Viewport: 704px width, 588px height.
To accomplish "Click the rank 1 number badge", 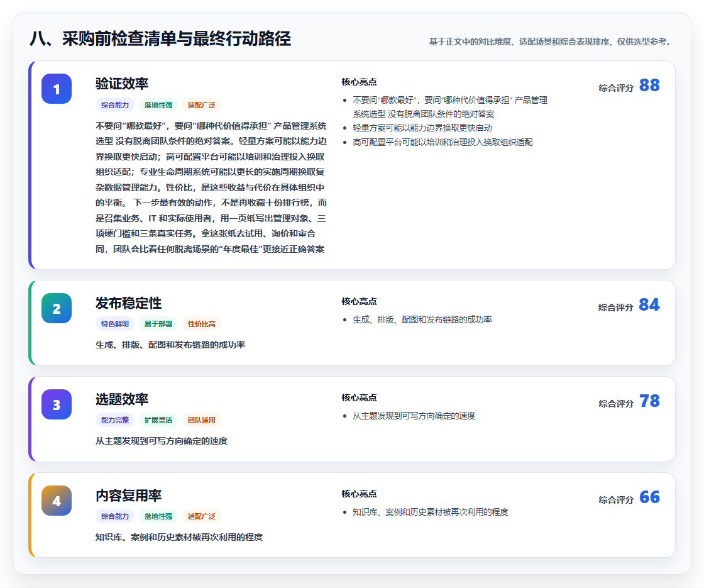I will tap(57, 89).
